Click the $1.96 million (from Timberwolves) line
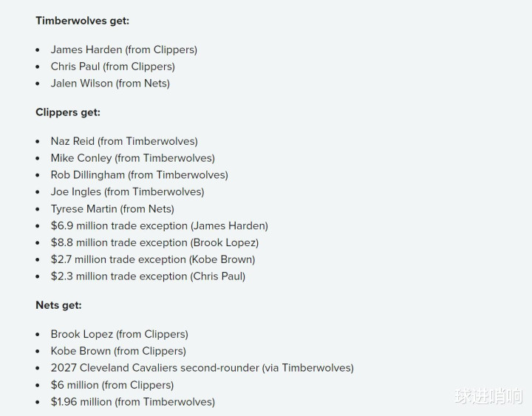532x416 pixels. click(133, 402)
